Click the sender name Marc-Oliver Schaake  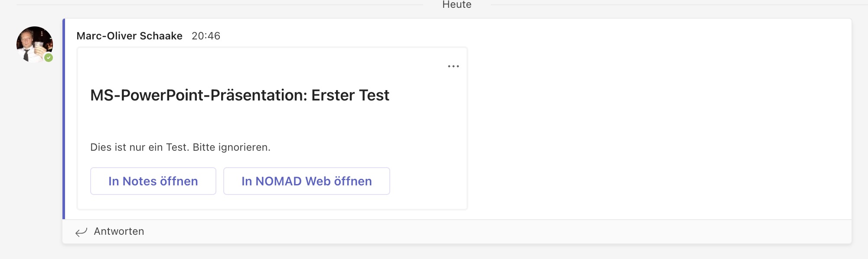129,36
